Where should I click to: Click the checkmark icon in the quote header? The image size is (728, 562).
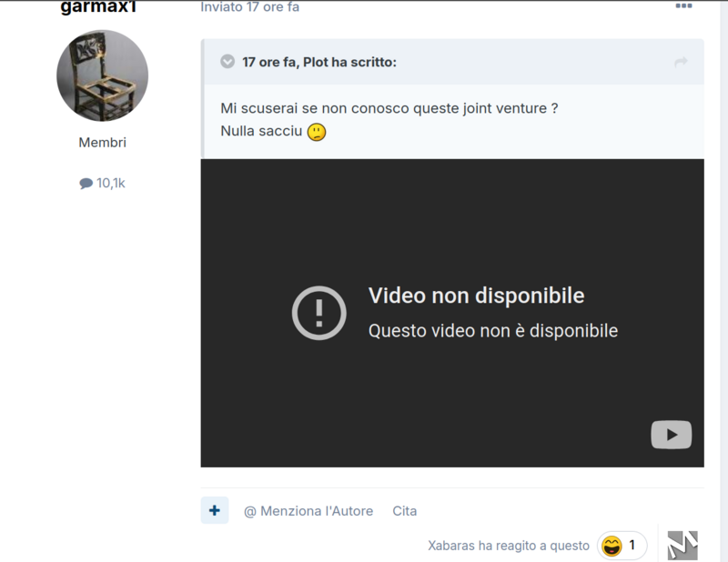(227, 62)
